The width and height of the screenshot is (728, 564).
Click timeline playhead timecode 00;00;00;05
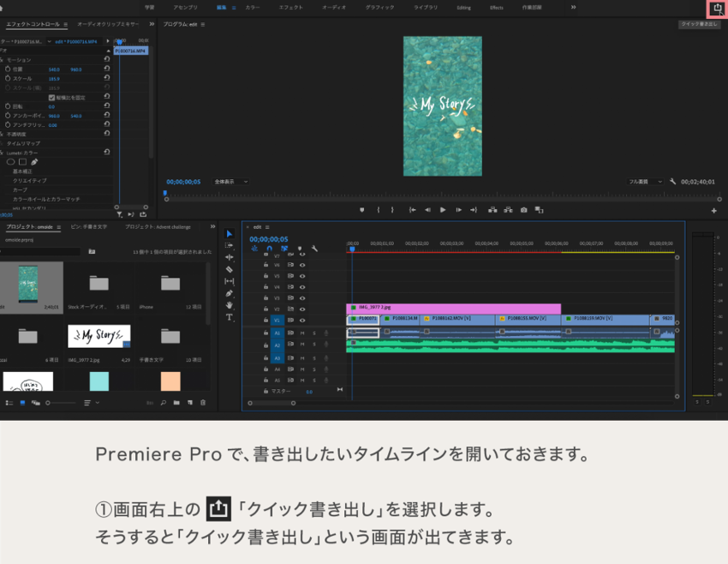(x=269, y=239)
